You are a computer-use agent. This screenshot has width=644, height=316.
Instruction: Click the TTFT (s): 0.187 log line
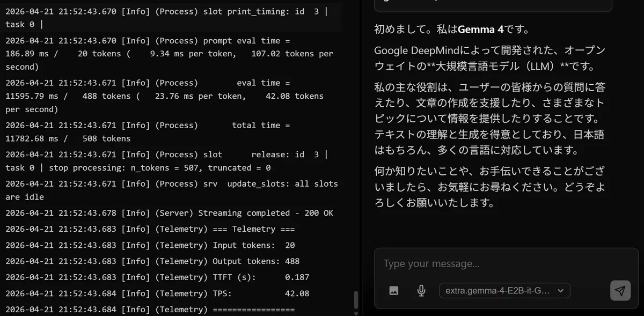(157, 277)
